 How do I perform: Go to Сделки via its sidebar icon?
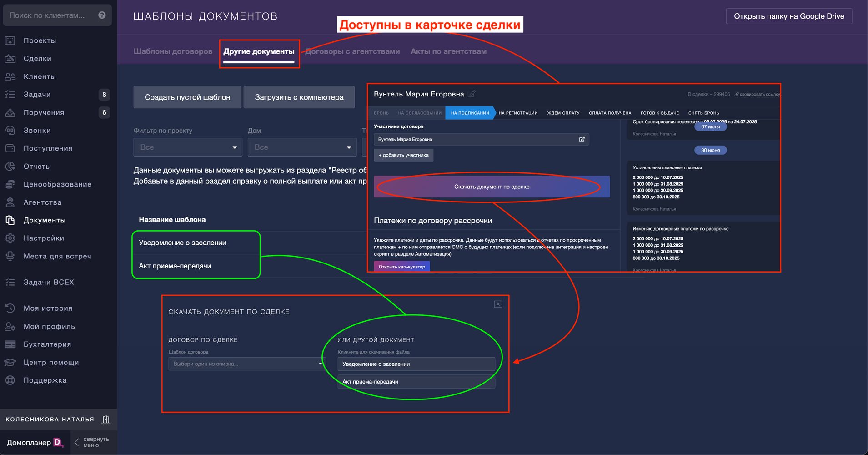[x=10, y=59]
